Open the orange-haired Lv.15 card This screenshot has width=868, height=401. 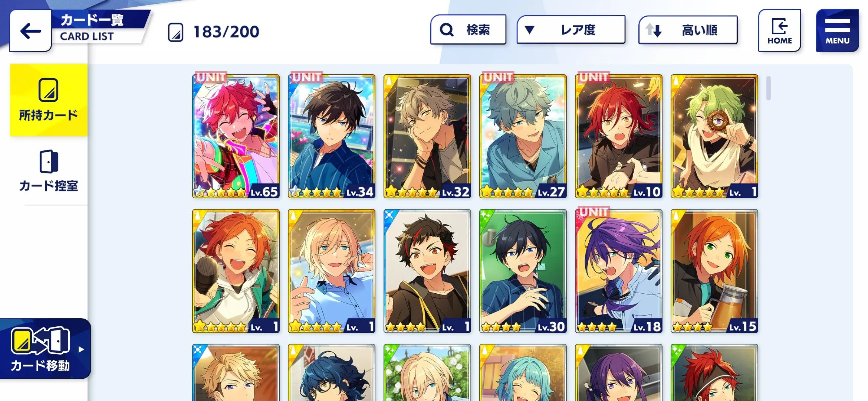pyautogui.click(x=714, y=271)
